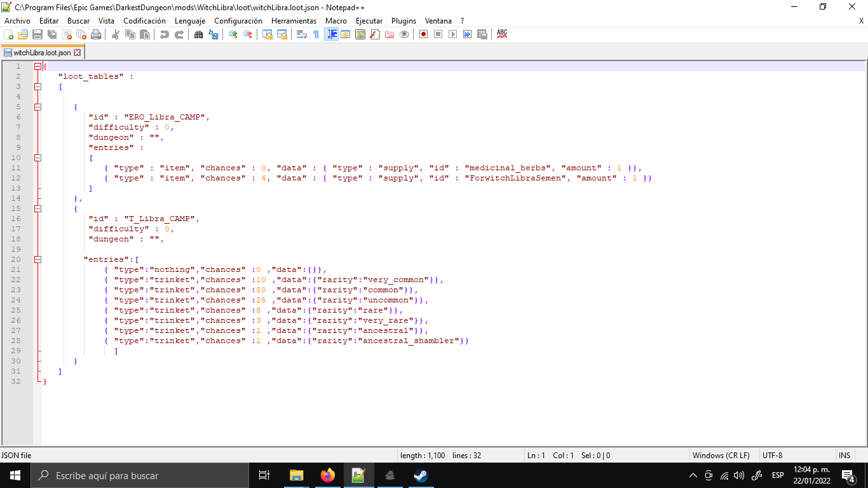Click the ABC spell check icon
This screenshot has width=868, height=488.
pos(502,34)
